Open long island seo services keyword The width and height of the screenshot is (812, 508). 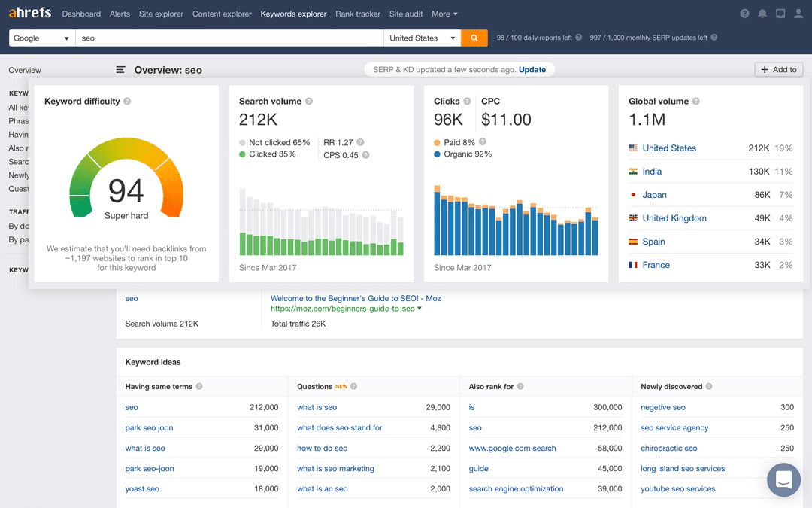(x=683, y=469)
